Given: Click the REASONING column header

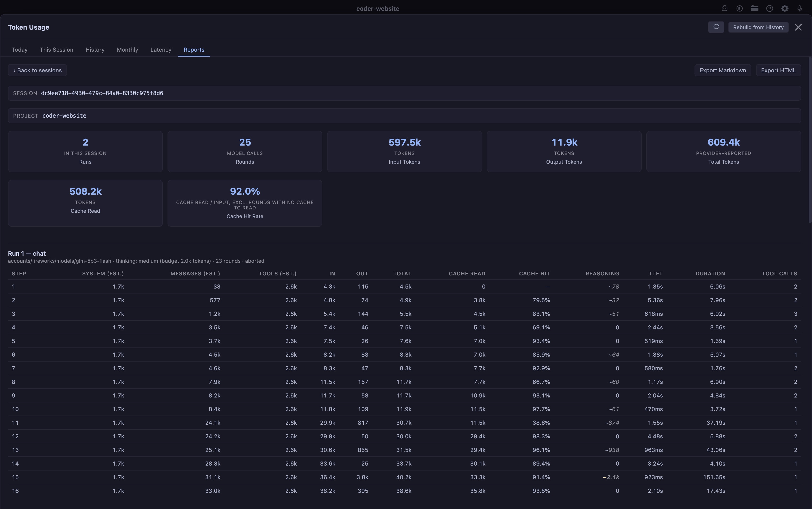Looking at the screenshot, I should click(x=602, y=274).
